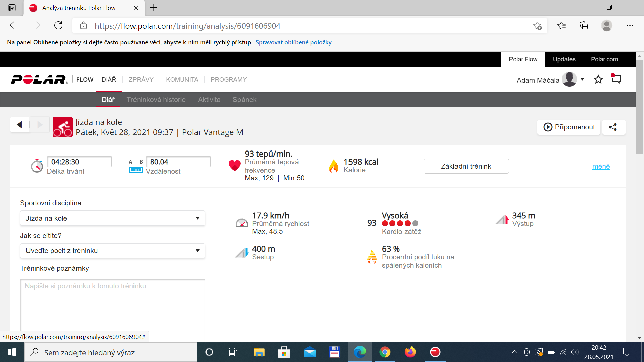Click the FLOW label link
This screenshot has height=362, width=644.
[85, 80]
